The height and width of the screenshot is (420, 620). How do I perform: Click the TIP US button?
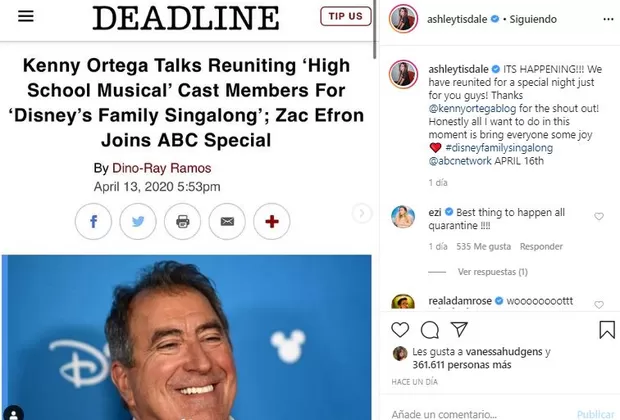pos(346,16)
